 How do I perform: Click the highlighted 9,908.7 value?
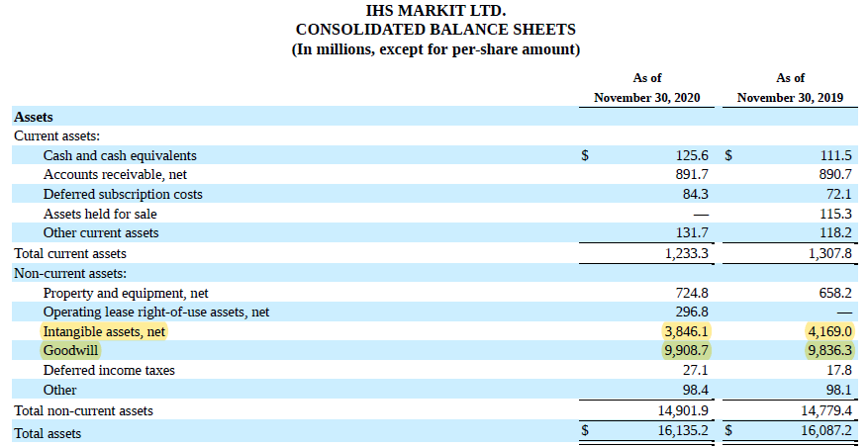tap(687, 351)
